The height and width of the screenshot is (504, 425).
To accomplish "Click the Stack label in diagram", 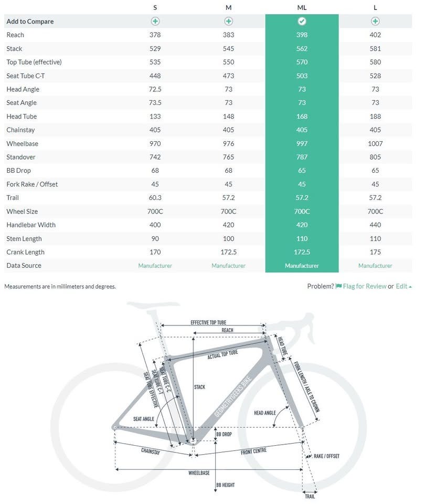I will 199,387.
